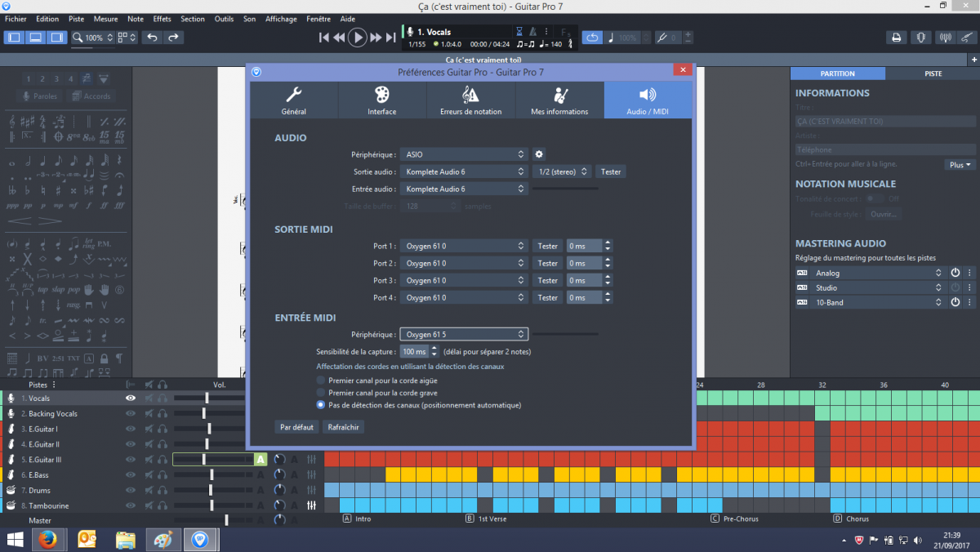This screenshot has width=980, height=552.
Task: Open the Entrée audio Komplete Audio 6 dropdown
Action: point(464,189)
